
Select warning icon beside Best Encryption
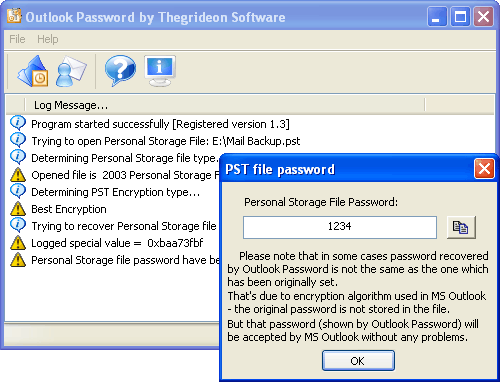(x=18, y=209)
